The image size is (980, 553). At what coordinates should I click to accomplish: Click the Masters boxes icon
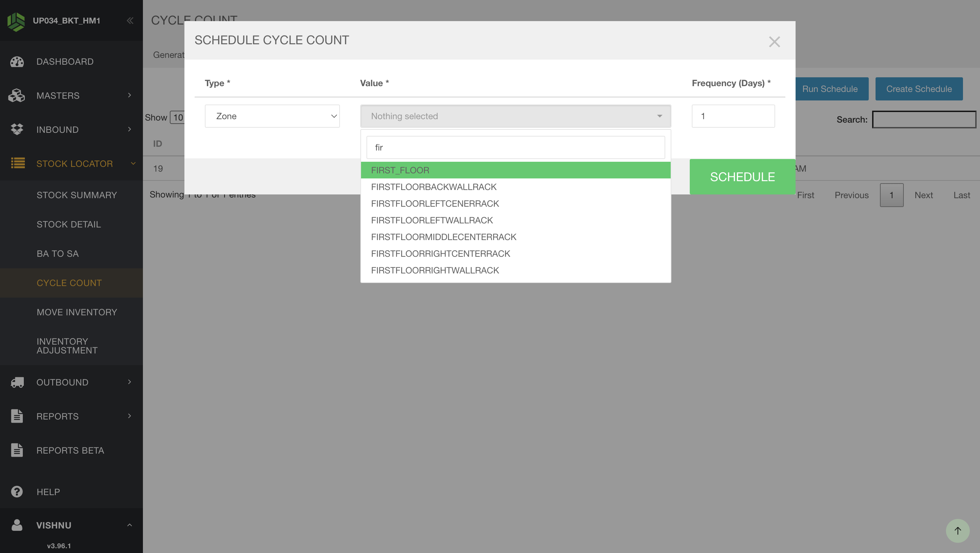(x=17, y=96)
